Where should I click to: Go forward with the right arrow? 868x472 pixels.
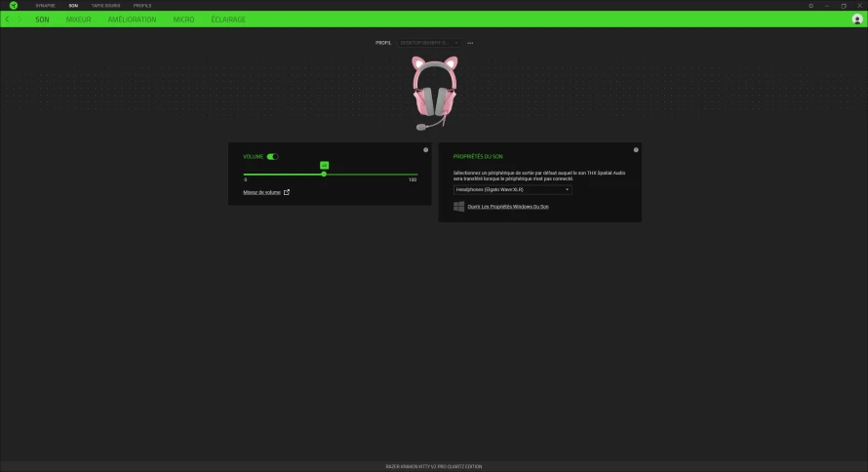(x=20, y=20)
